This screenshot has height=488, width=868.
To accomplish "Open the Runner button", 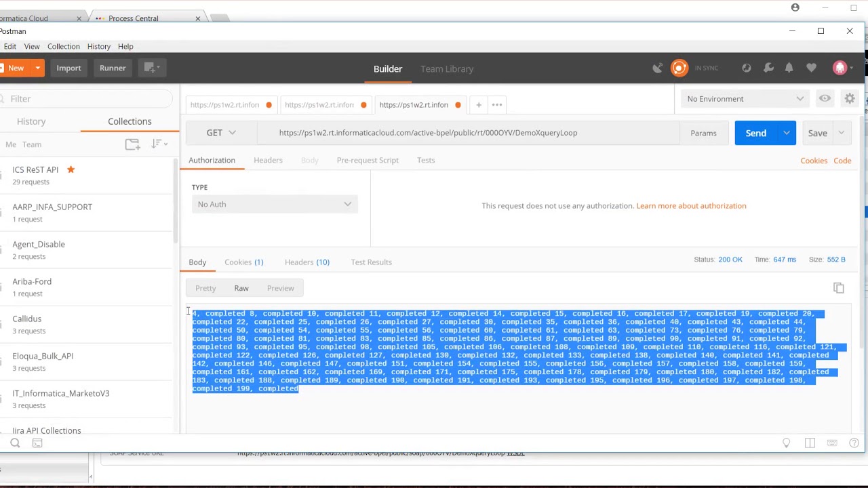I will 113,68.
